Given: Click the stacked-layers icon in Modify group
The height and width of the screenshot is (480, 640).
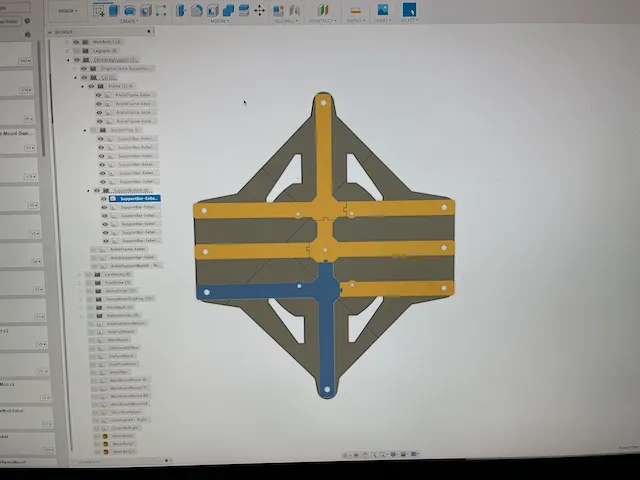Looking at the screenshot, I should point(244,10).
